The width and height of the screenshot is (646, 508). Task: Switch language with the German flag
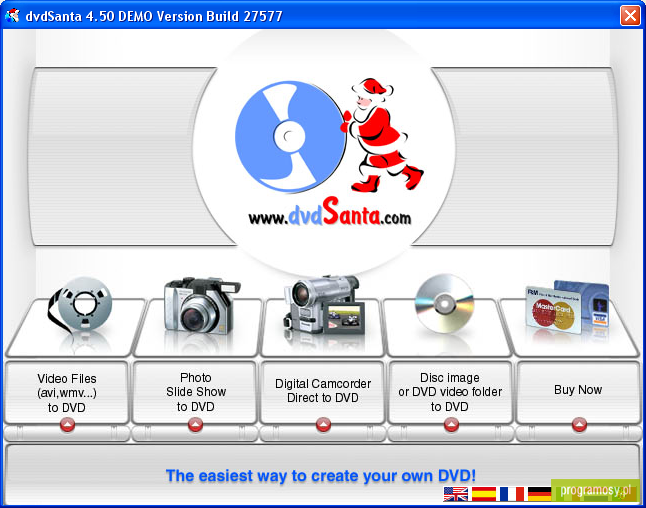coord(540,494)
